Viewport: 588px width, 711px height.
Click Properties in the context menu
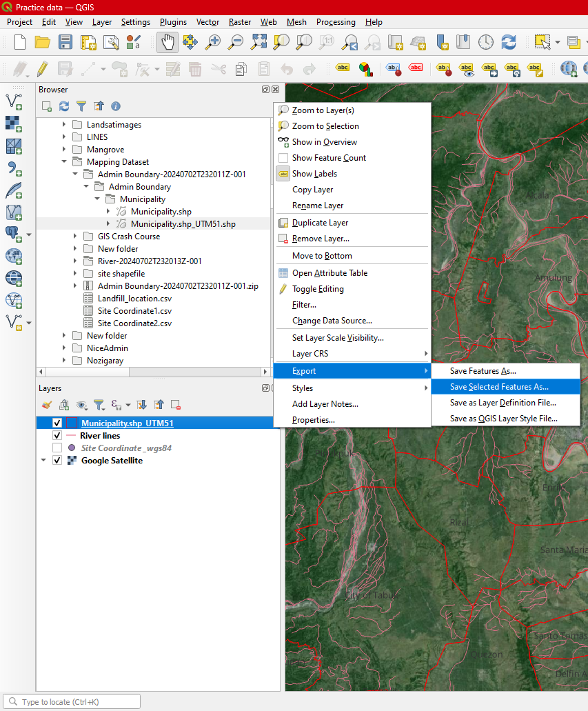click(313, 420)
